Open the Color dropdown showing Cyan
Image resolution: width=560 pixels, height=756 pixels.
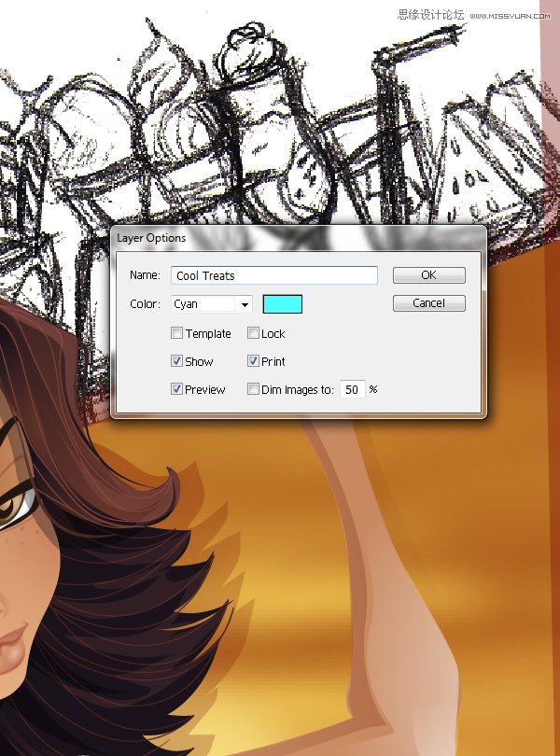point(212,304)
